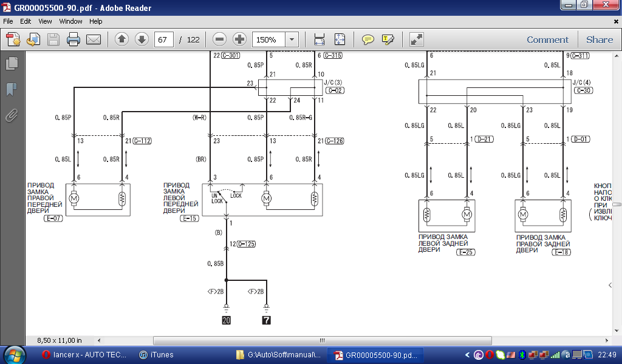622x364 pixels.
Task: Click the right-edge pane collapse chevron
Action: click(x=610, y=285)
